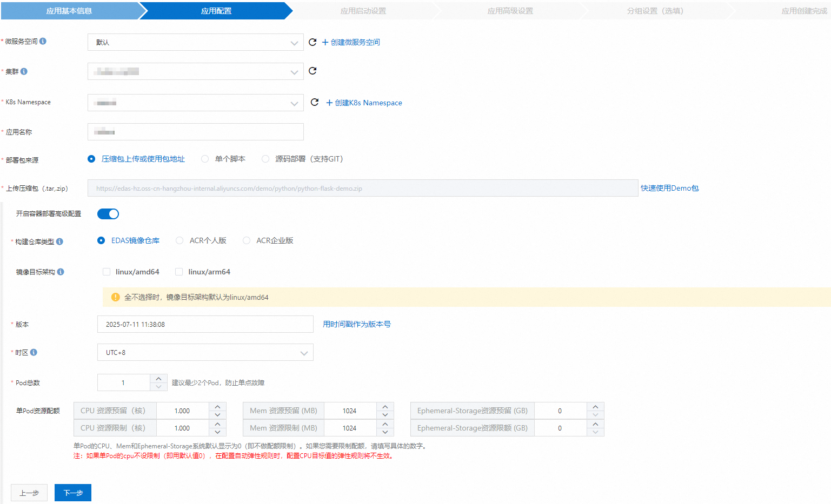Screen dimensions: 831x504
Task: Focus the 应用名称 input field
Action: 196,132
